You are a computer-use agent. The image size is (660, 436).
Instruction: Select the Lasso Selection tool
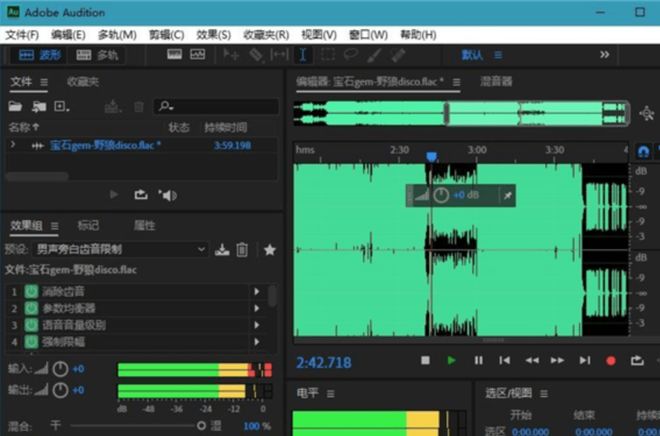(x=351, y=54)
